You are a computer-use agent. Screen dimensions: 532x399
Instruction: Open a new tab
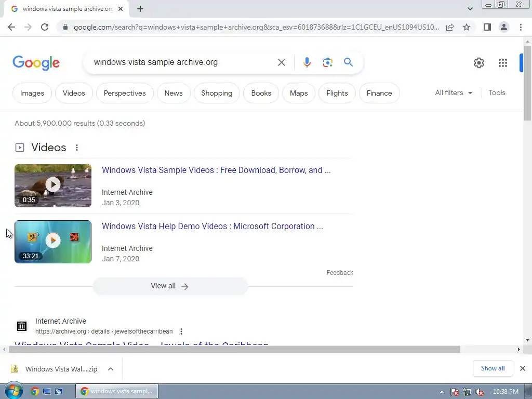click(x=140, y=9)
